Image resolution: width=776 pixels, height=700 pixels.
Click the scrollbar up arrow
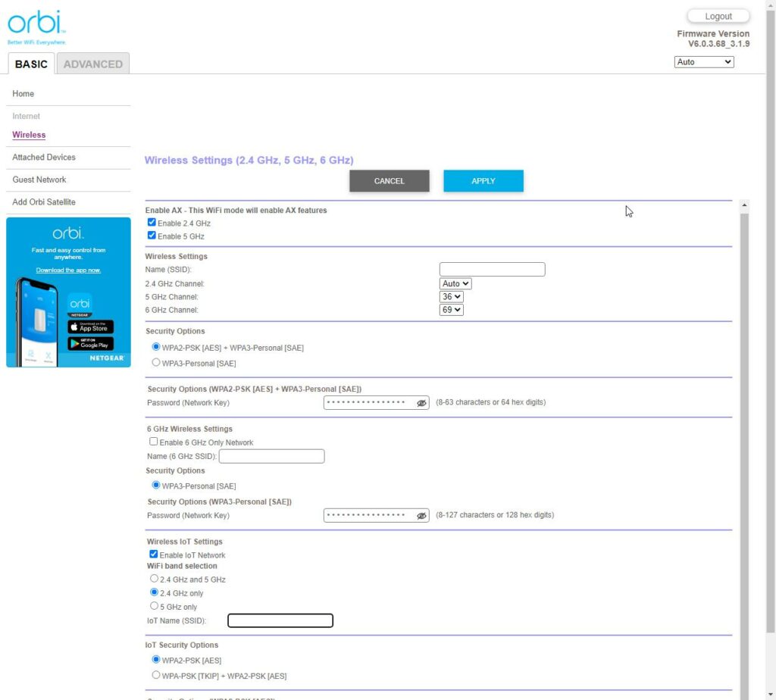(x=744, y=205)
